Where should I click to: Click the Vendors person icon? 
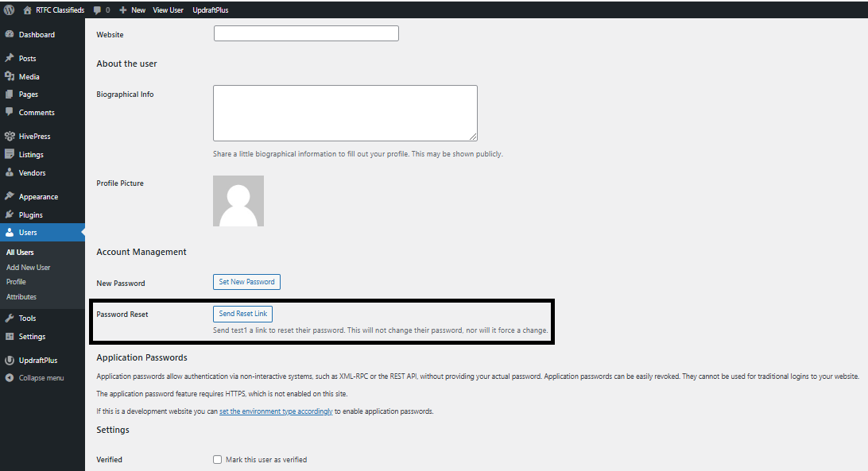coord(10,172)
